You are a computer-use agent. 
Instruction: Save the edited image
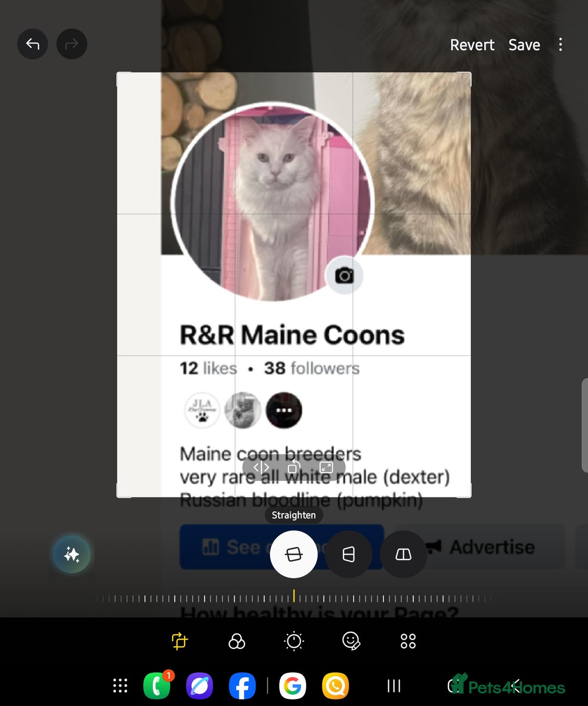[x=524, y=45]
